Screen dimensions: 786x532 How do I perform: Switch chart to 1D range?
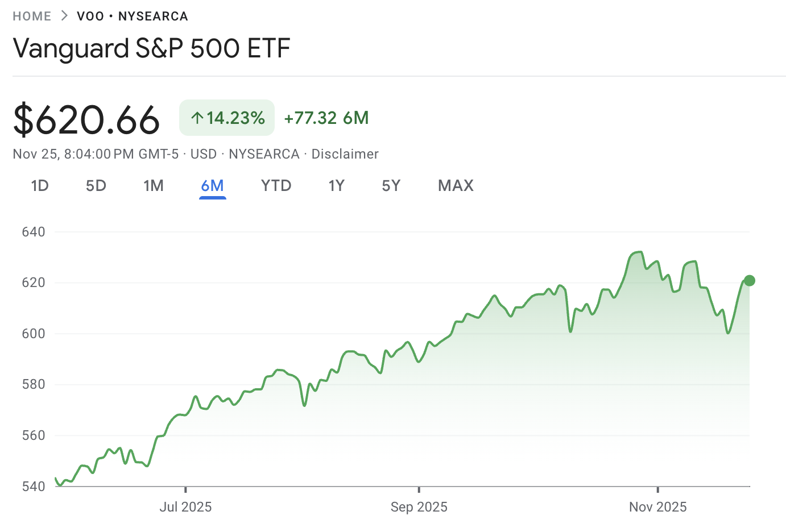(x=40, y=186)
